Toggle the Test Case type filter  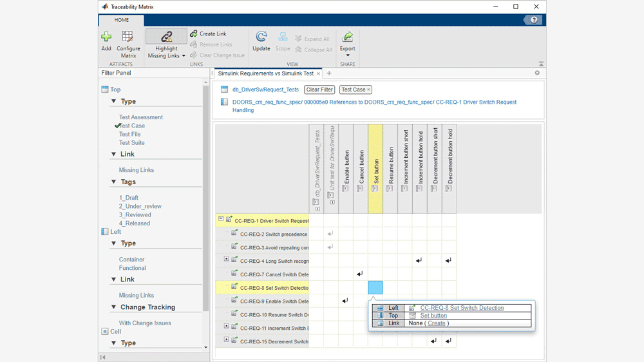click(x=131, y=126)
